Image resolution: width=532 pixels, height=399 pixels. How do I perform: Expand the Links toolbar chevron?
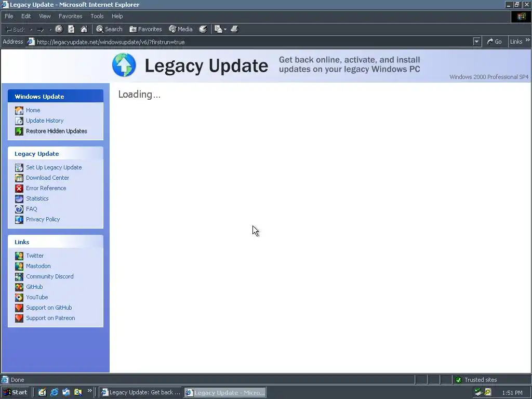click(528, 40)
